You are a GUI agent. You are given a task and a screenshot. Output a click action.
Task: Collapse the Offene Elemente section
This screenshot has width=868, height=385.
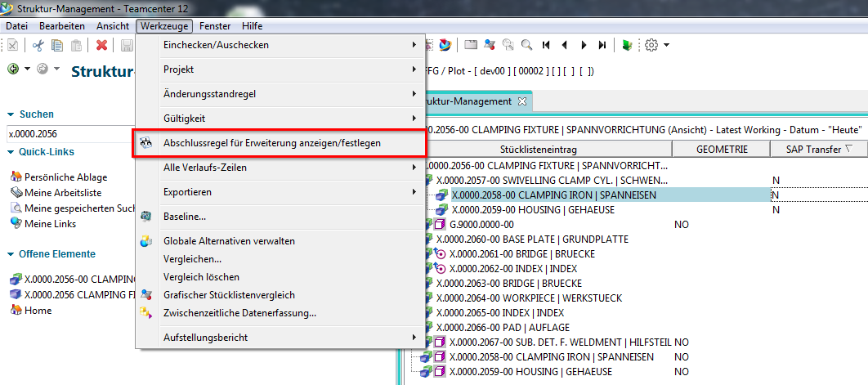(11, 254)
